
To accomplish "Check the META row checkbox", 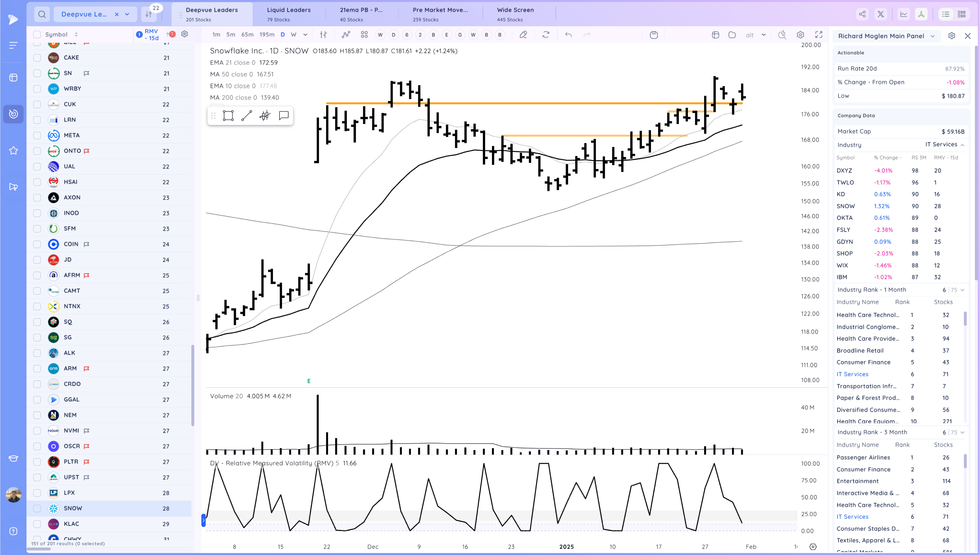I will pyautogui.click(x=37, y=135).
